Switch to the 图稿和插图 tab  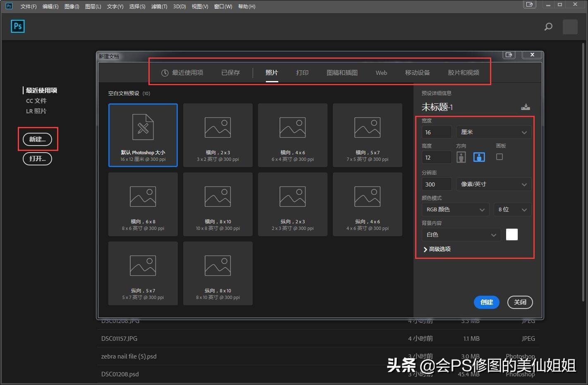click(342, 73)
